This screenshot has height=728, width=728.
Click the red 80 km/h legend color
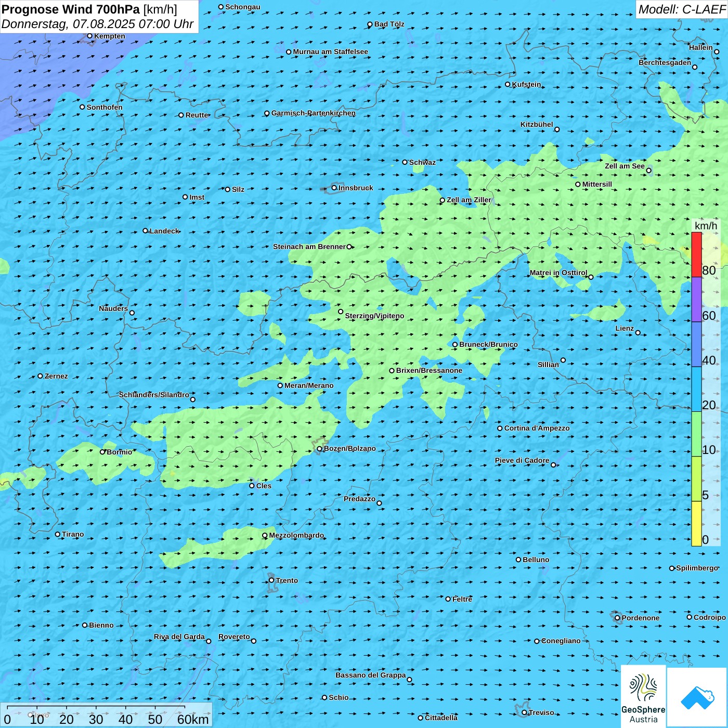[x=696, y=255]
